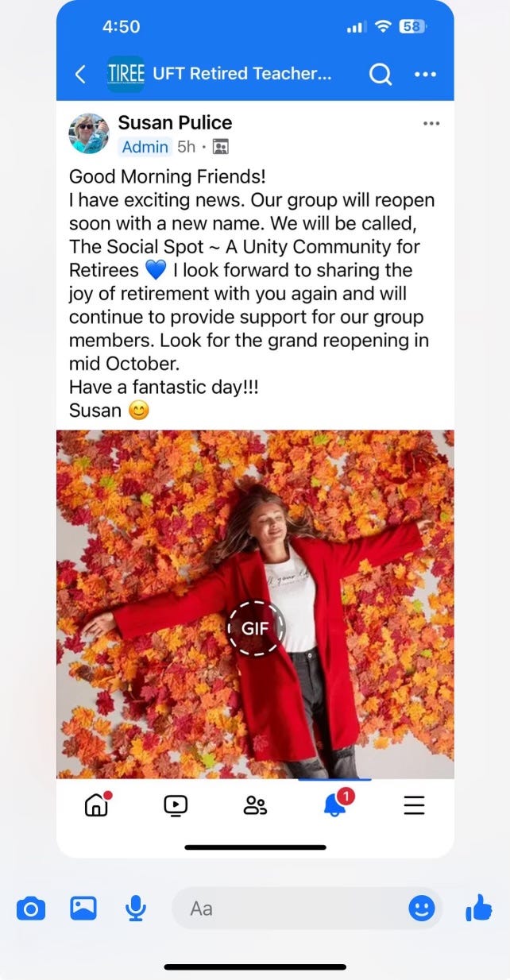
Task: Tap the back arrow in group header
Action: [x=79, y=74]
